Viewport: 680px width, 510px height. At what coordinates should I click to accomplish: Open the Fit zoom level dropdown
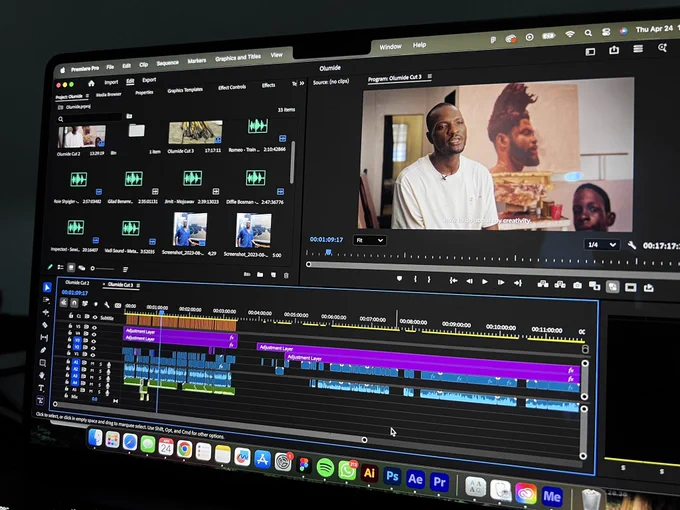click(x=370, y=240)
